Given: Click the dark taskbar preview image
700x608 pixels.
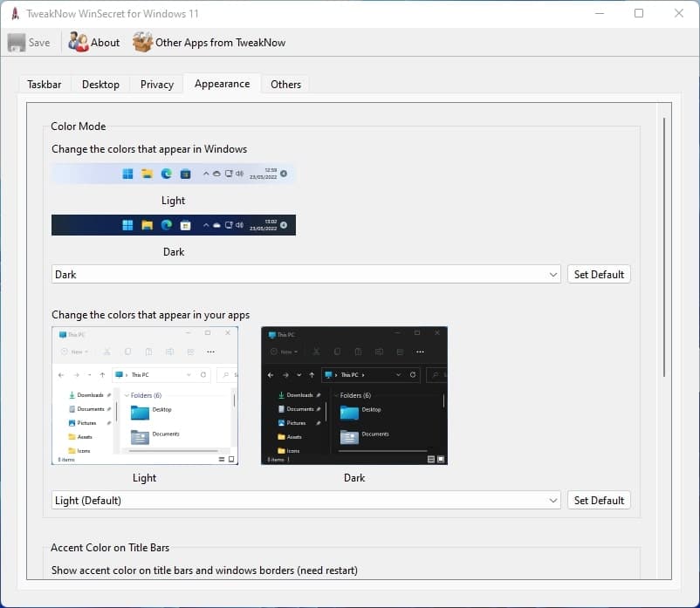Looking at the screenshot, I should point(174,225).
